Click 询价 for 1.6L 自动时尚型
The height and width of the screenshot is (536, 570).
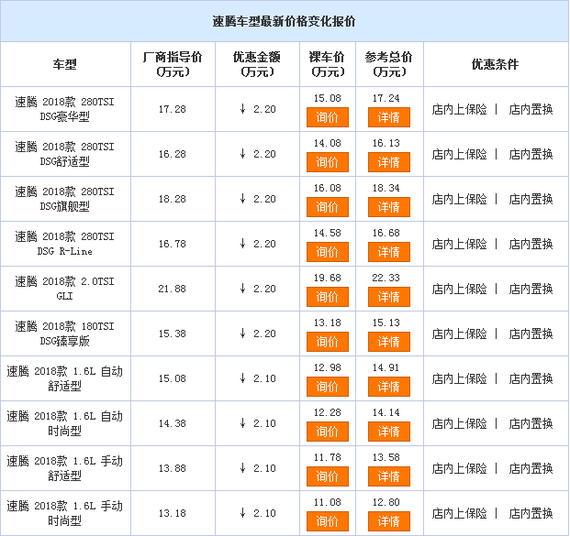pos(328,432)
